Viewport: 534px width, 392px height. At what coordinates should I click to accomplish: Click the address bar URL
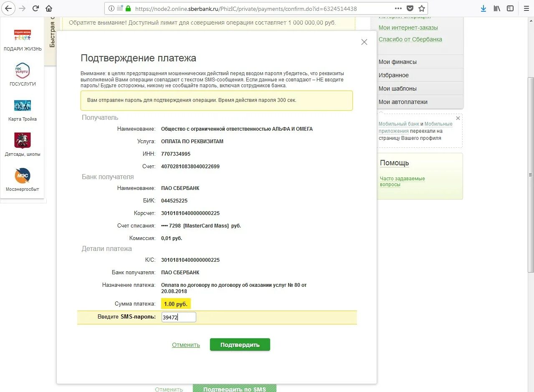(x=246, y=8)
